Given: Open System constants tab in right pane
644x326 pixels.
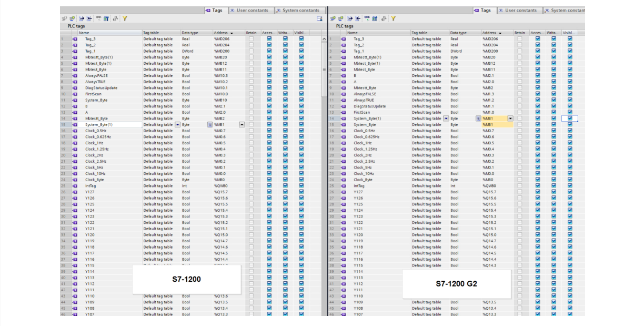Looking at the screenshot, I should (565, 10).
